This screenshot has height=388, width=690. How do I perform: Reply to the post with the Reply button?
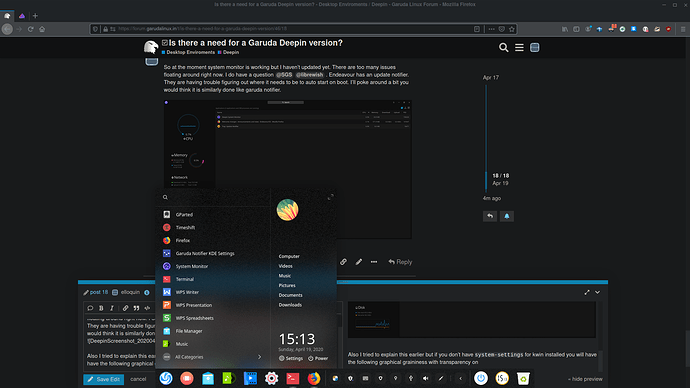400,262
